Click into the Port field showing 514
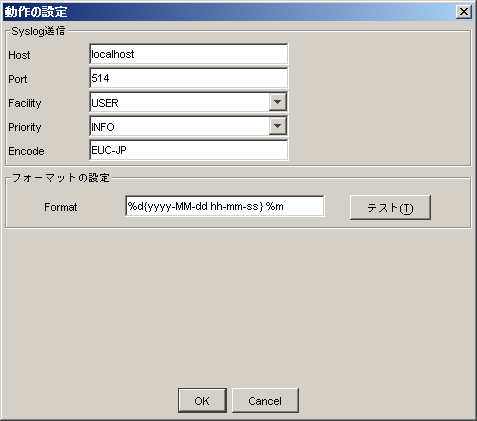The width and height of the screenshot is (477, 421). (x=189, y=78)
